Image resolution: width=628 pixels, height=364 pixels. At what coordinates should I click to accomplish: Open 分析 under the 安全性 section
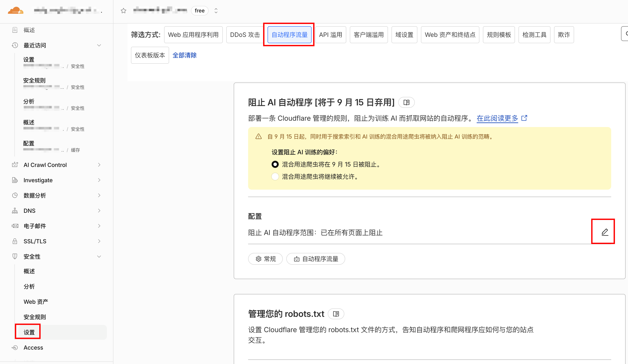pyautogui.click(x=29, y=287)
